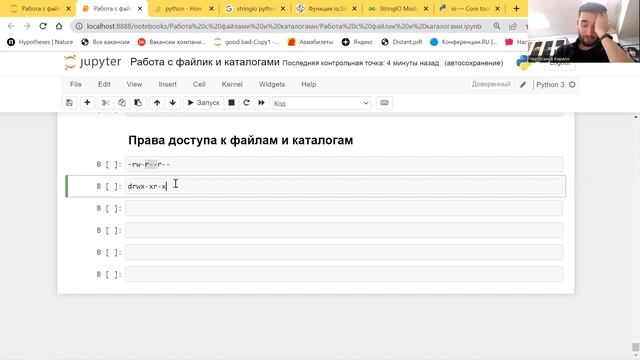The height and width of the screenshot is (360, 640).
Task: Click the zoom magnifier icon in address bar
Action: pyautogui.click(x=497, y=26)
